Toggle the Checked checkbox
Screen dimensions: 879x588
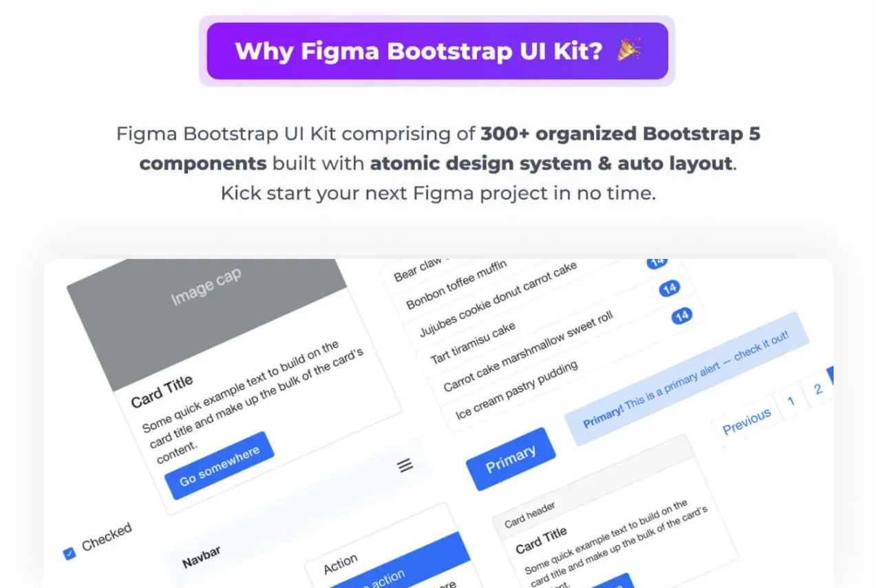tap(69, 553)
